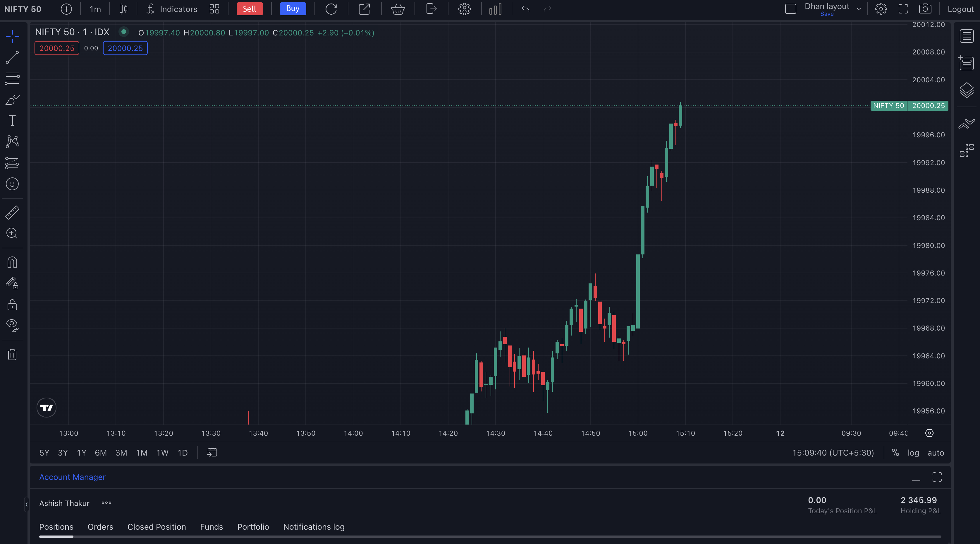Open the chart settings gear icon
The width and height of the screenshot is (980, 544).
pos(881,9)
